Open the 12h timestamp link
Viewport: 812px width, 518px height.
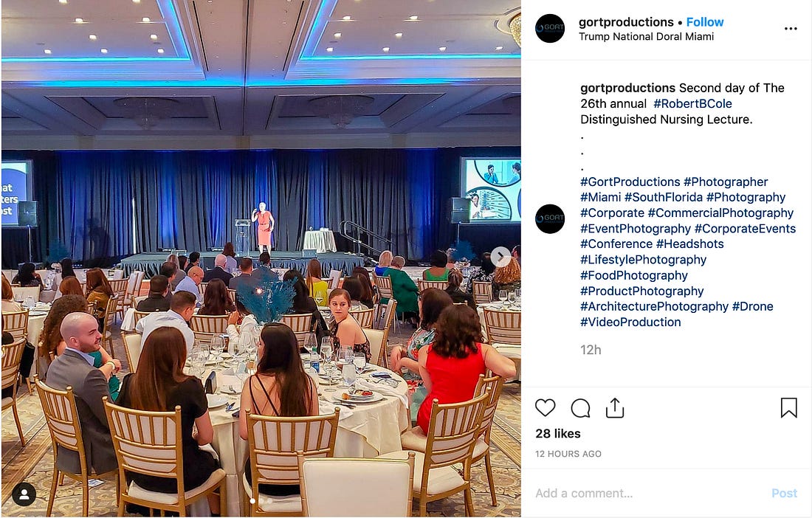point(591,350)
